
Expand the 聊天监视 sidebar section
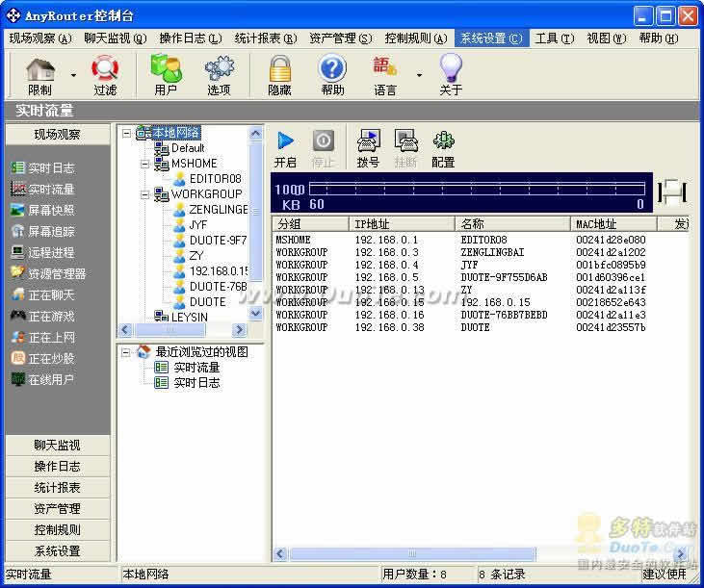pos(58,445)
